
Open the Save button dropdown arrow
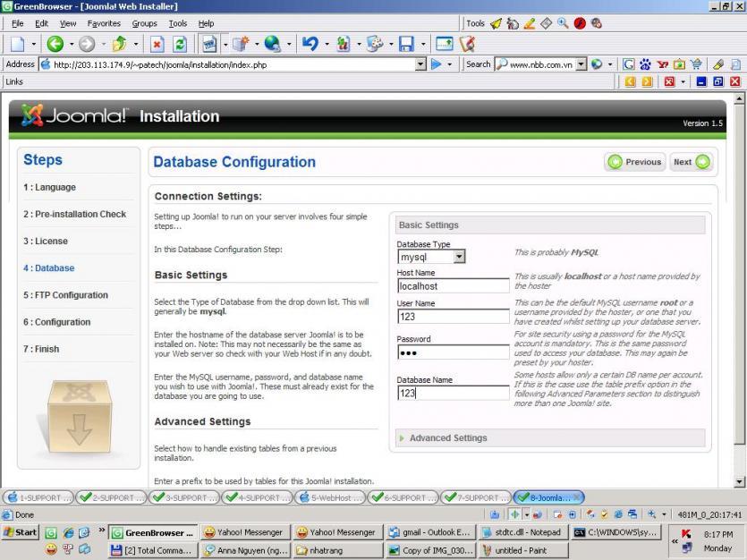click(422, 45)
